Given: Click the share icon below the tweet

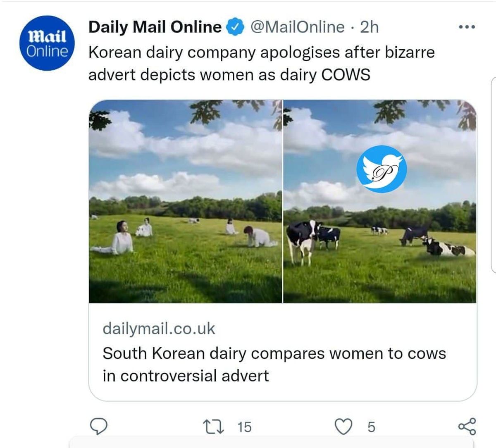Looking at the screenshot, I should (467, 427).
